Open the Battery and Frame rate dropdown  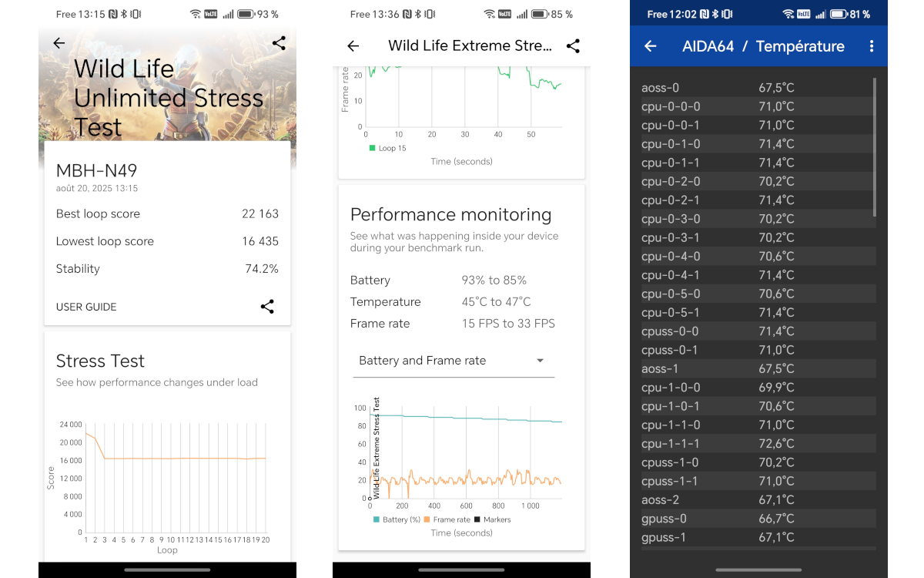point(454,361)
